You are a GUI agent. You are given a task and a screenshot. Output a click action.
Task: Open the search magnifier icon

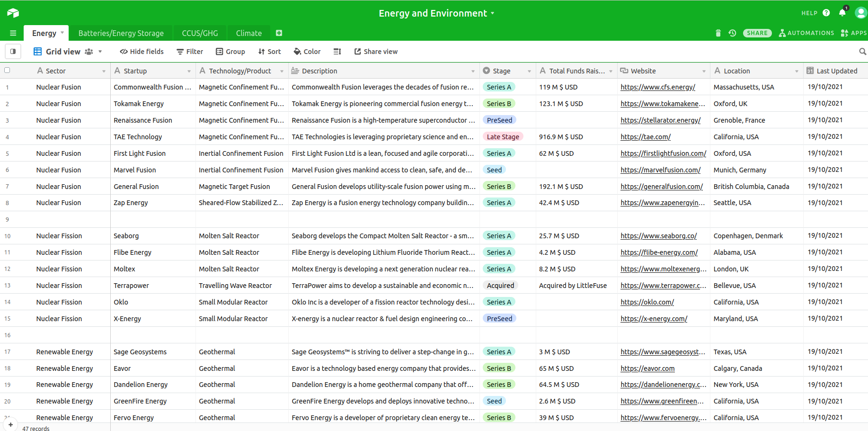tap(862, 52)
